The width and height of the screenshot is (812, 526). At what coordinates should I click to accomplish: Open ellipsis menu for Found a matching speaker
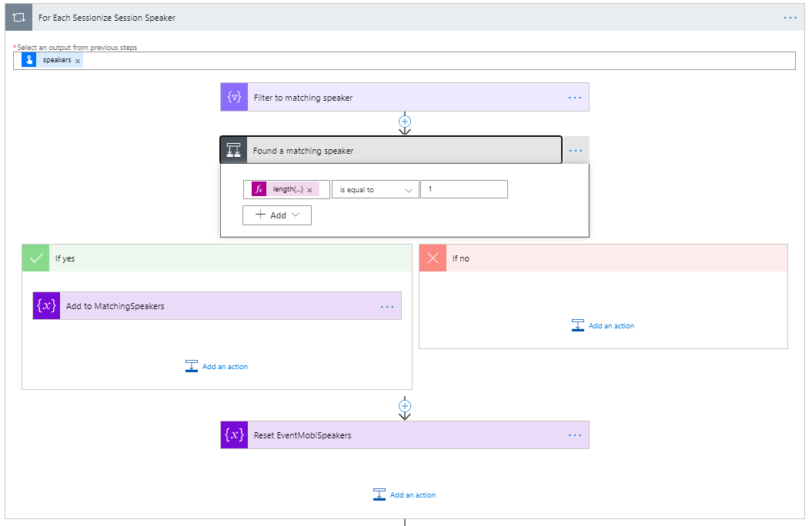click(576, 151)
